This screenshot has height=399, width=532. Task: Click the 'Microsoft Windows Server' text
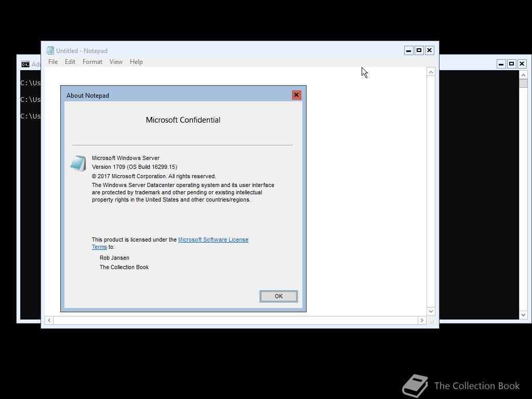click(126, 158)
